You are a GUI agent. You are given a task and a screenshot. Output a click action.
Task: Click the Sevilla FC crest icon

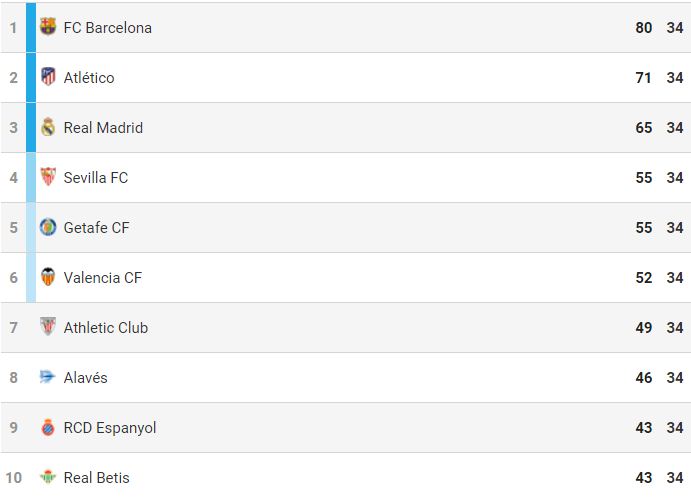[x=48, y=177]
